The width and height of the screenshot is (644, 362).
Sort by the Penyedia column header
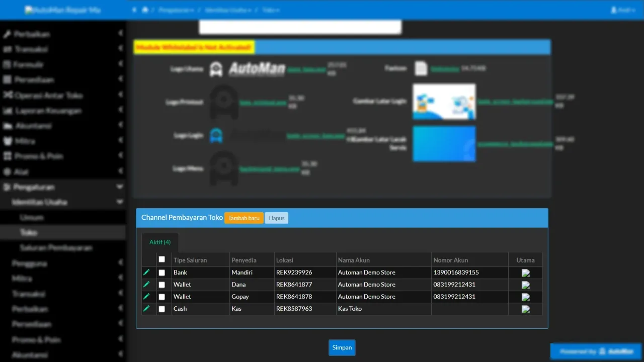(x=244, y=260)
